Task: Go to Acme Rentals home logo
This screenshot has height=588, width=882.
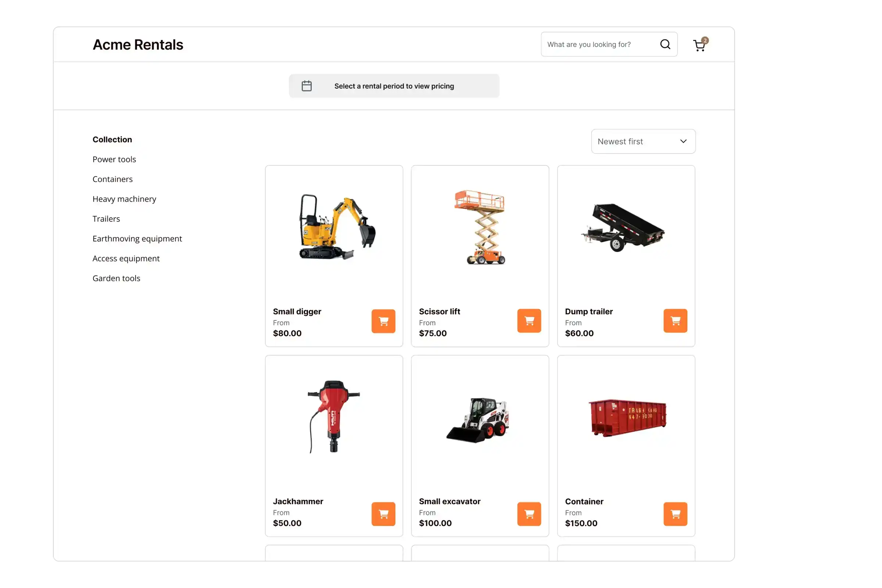Action: (137, 44)
